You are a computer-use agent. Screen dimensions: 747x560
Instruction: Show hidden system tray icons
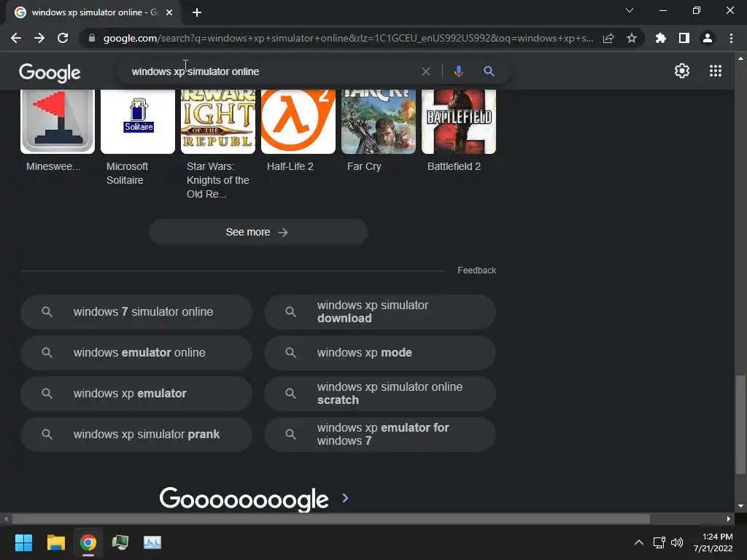639,542
